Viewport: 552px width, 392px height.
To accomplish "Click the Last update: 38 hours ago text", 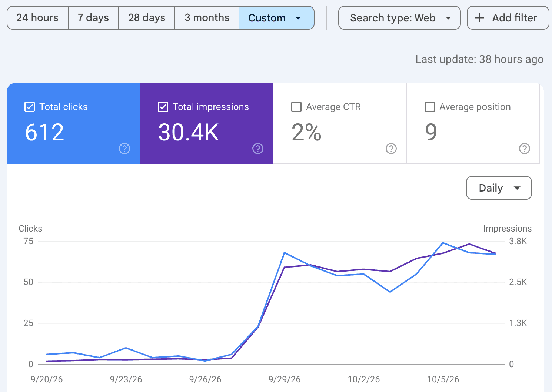I will [479, 59].
